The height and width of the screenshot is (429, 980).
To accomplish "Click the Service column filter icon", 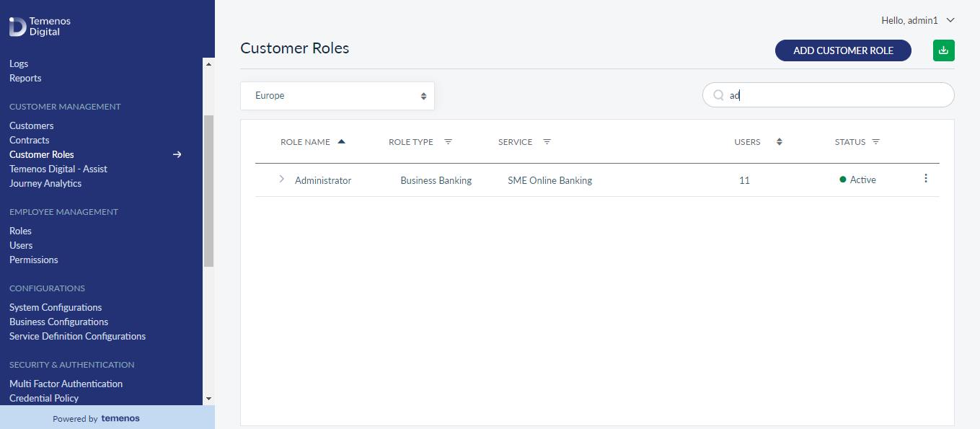I will pos(547,142).
